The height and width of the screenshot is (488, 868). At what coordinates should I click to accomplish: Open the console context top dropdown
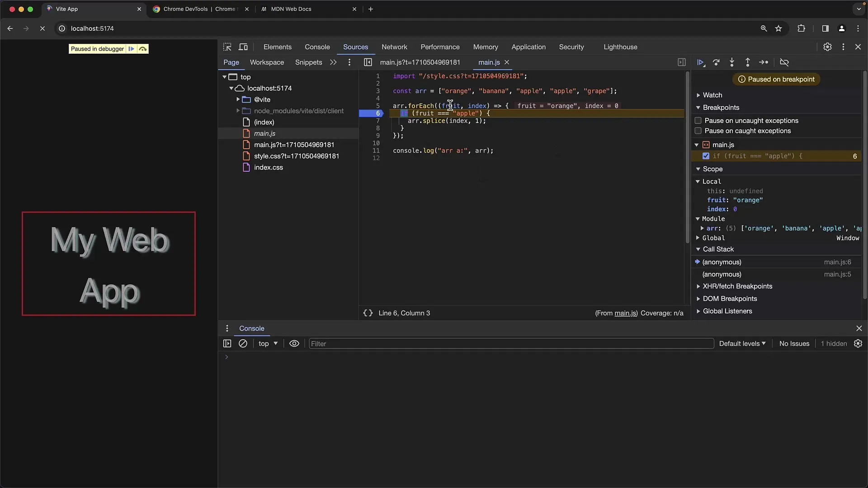(x=268, y=344)
